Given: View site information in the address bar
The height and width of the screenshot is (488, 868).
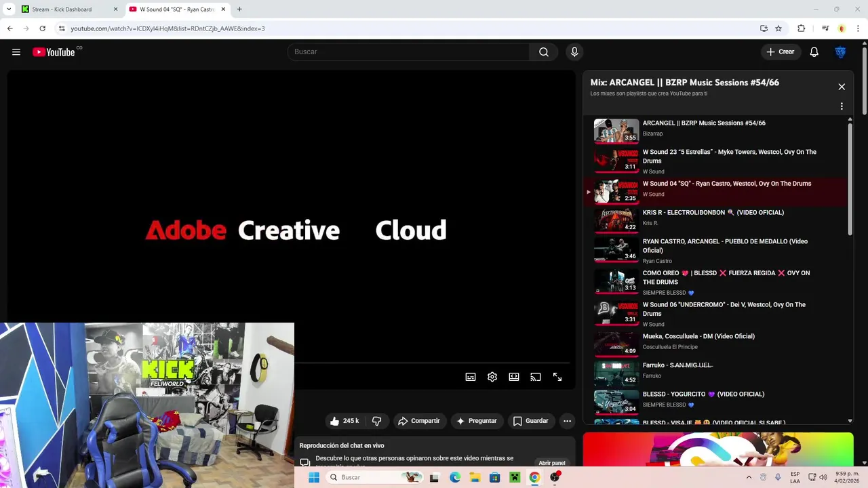Looking at the screenshot, I should pyautogui.click(x=61, y=28).
